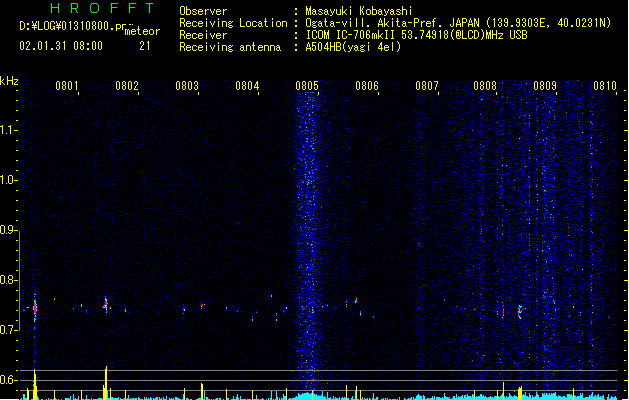
Task: Click the 0809 time marker
Action: pos(545,86)
